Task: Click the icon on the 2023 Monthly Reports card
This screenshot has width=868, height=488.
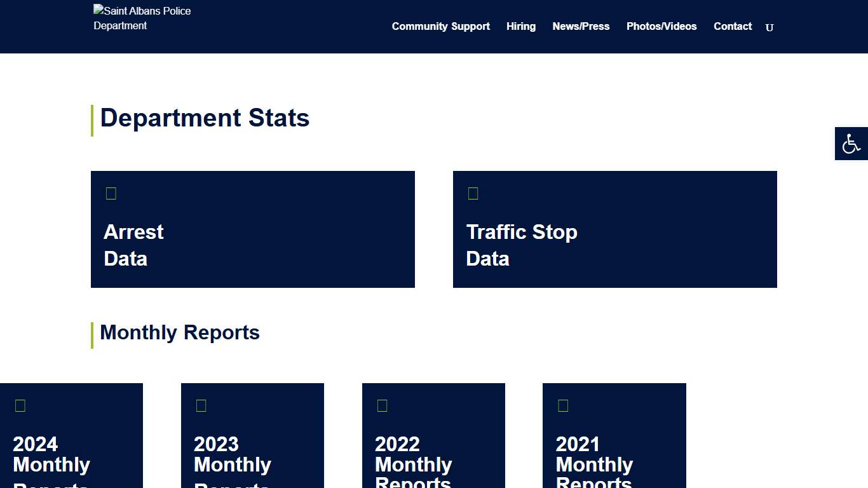Action: pyautogui.click(x=201, y=405)
